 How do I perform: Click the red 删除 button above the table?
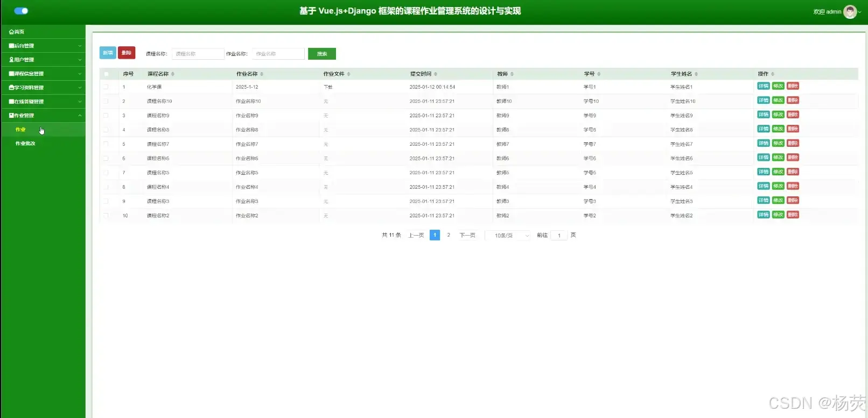(x=127, y=53)
